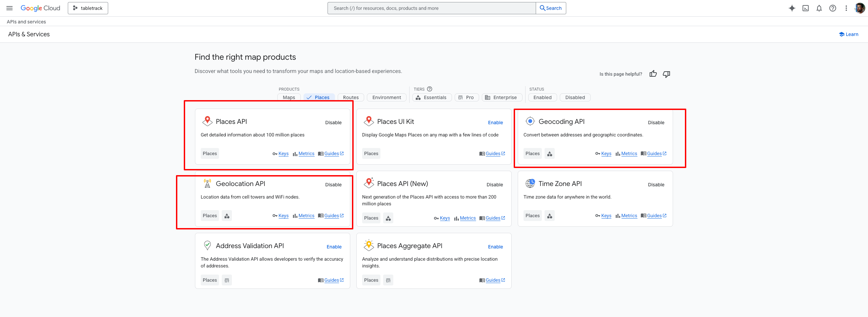
Task: Open Guides link on Geolocation API card
Action: coord(331,216)
